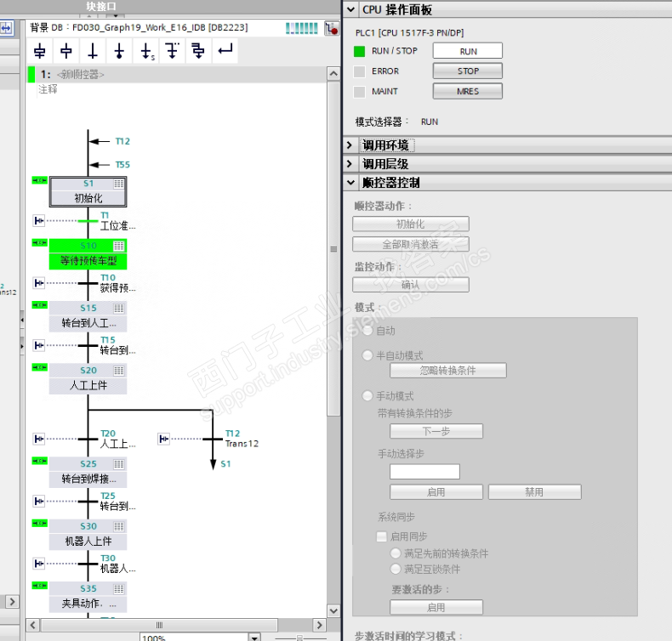Click the insert step and transition toolbar icon
Screen dimensions: 672x641
(x=40, y=50)
